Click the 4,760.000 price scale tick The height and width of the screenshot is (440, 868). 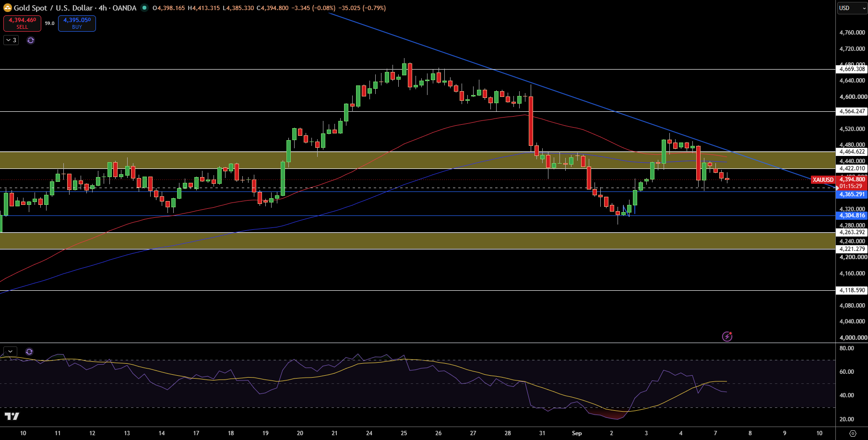[x=852, y=33]
